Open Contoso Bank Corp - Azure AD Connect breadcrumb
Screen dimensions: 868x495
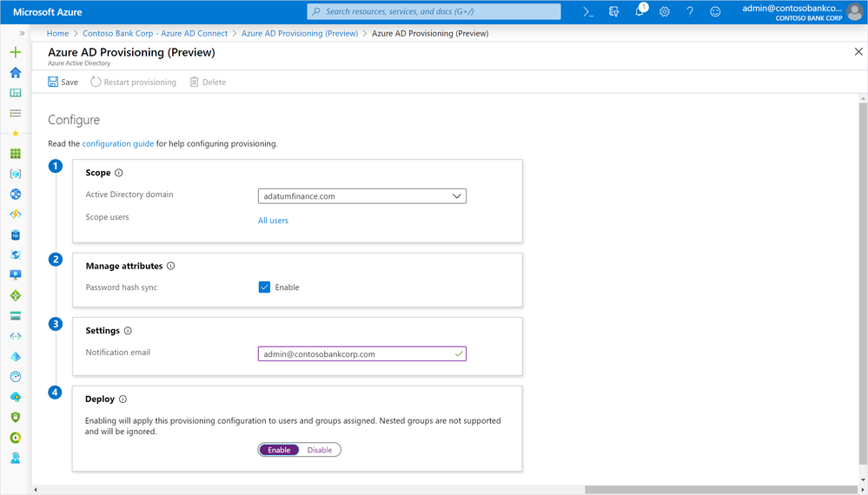tap(155, 33)
